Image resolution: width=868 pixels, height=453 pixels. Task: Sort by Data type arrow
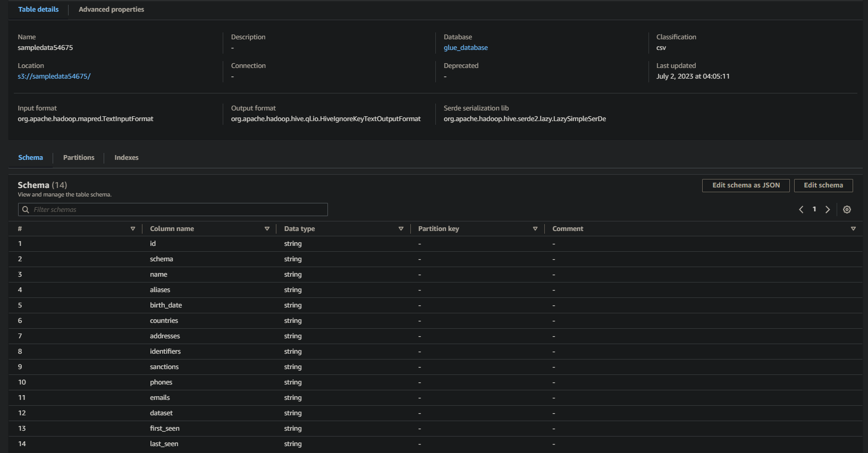tap(401, 229)
